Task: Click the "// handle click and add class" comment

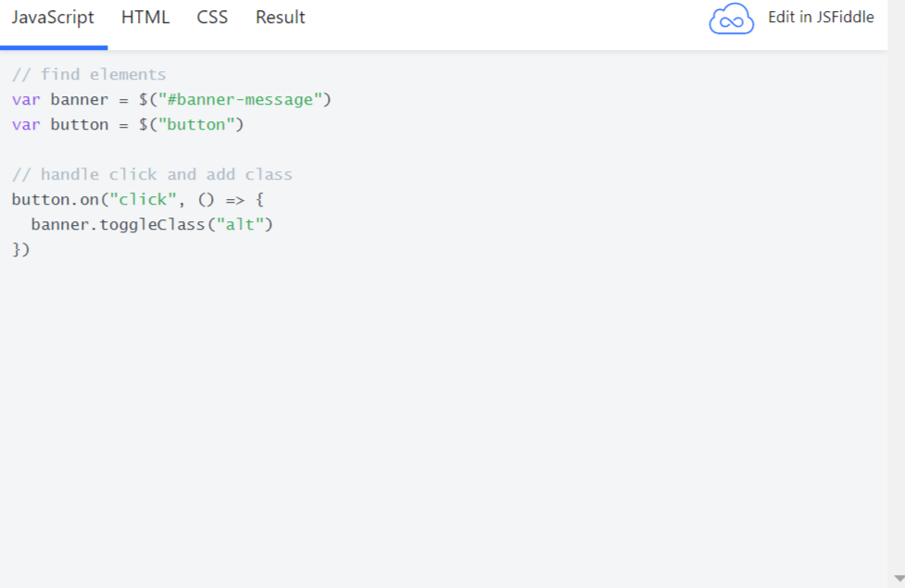Action: pos(152,175)
